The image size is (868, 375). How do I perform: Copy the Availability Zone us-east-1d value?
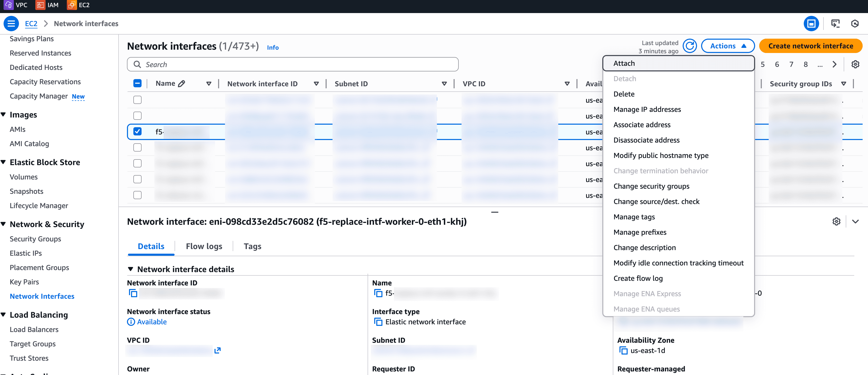point(623,350)
